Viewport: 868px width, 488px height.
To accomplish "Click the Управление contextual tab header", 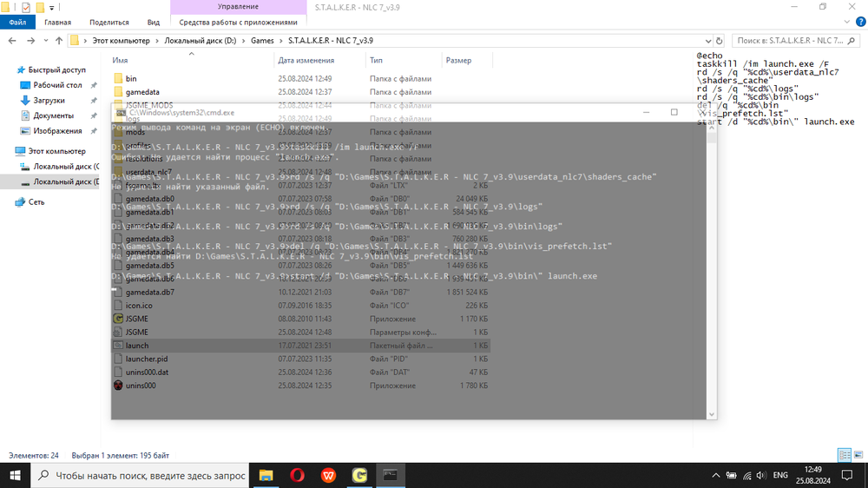I will coord(238,7).
